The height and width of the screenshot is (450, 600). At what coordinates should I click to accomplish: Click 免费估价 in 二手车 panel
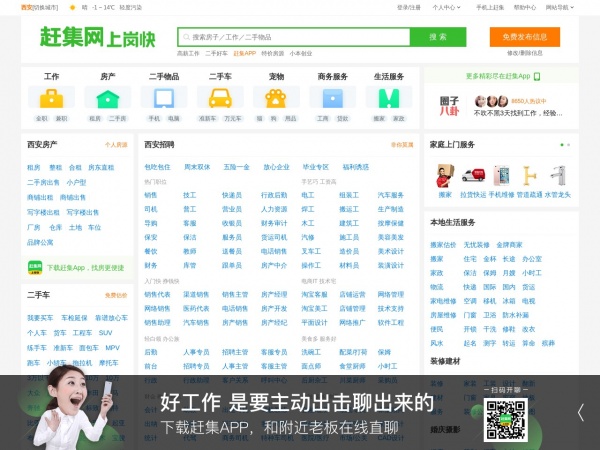[x=116, y=295]
